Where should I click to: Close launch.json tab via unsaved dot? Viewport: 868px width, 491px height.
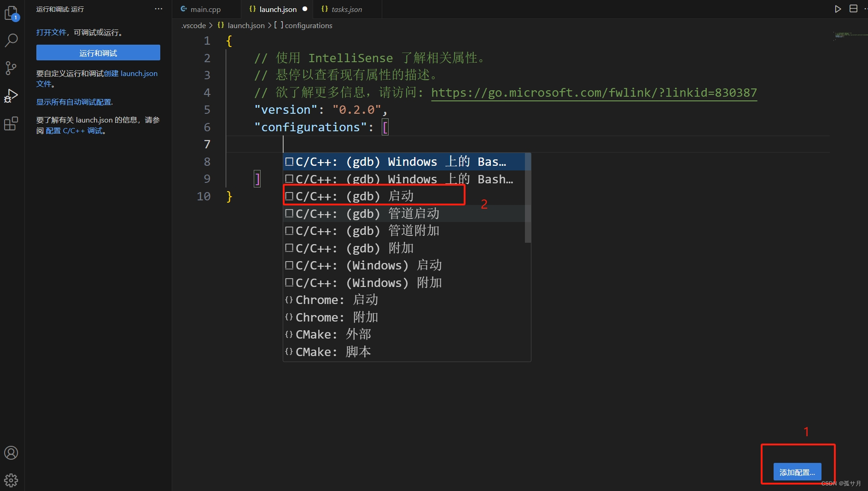305,9
